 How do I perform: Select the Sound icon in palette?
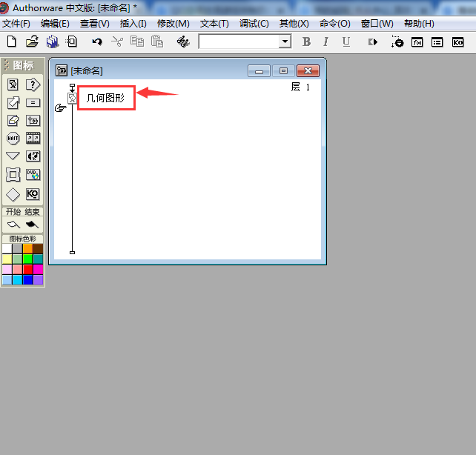[x=33, y=156]
